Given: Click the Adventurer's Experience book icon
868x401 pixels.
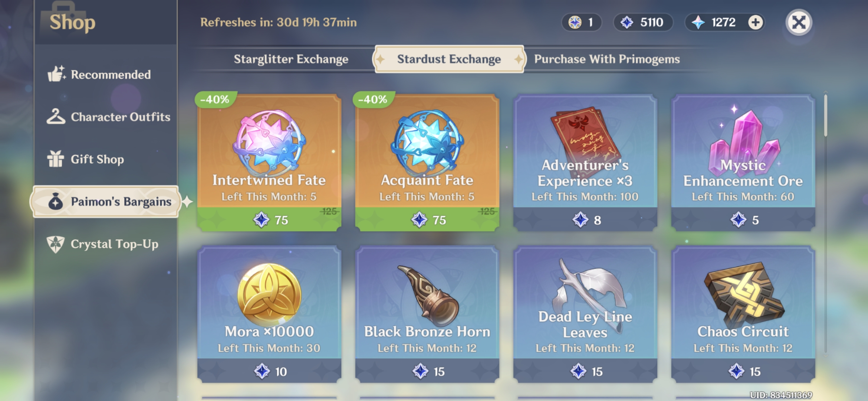Looking at the screenshot, I should coord(584,136).
